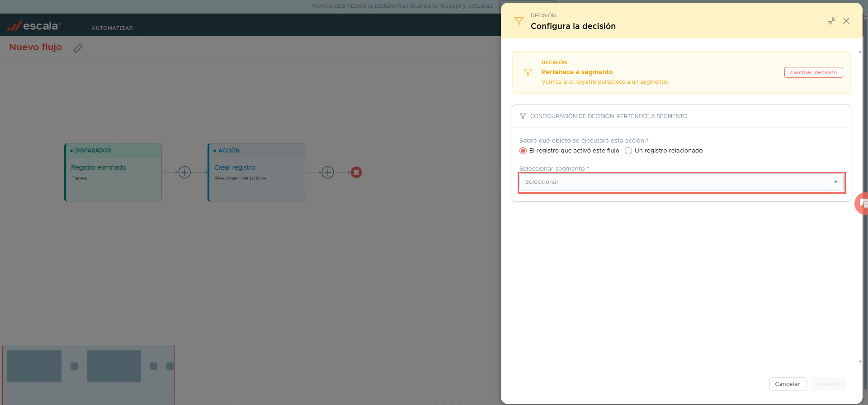This screenshot has width=868, height=405.
Task: Open the chat support bubble
Action: (x=862, y=204)
